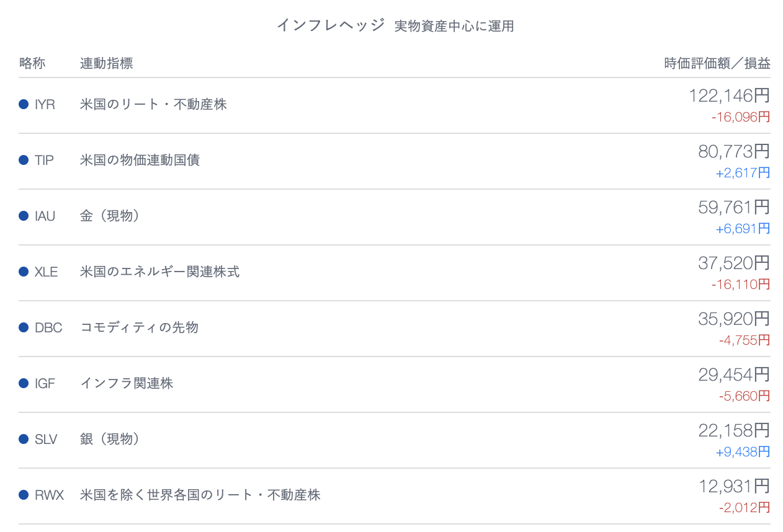Click the blue dot beside IYR

pos(24,104)
